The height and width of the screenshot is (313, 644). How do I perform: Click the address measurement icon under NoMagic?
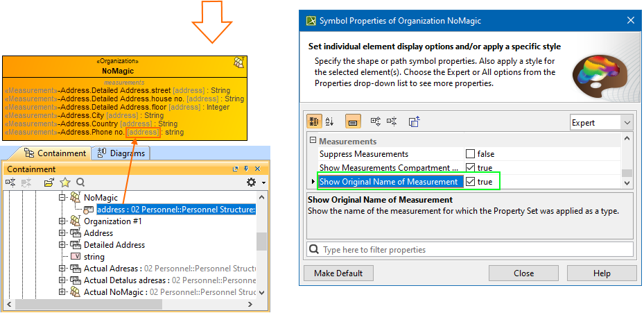(88, 210)
